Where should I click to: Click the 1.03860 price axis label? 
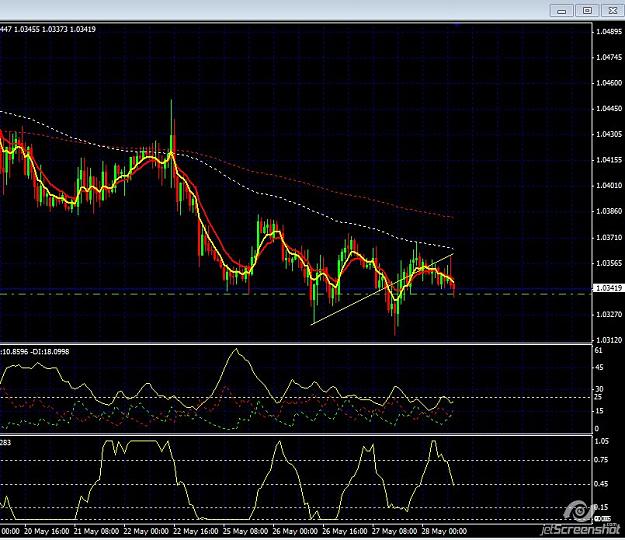coord(609,211)
